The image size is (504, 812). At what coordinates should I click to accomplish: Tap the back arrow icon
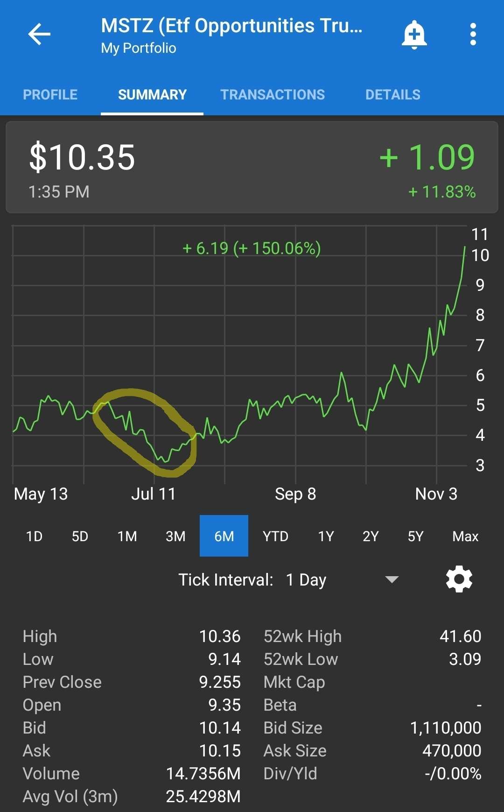pyautogui.click(x=39, y=35)
